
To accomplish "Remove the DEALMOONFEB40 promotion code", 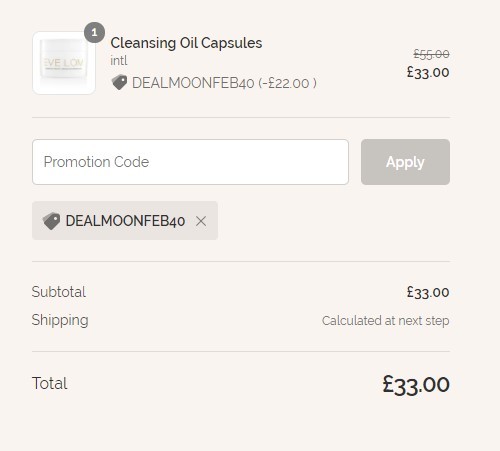I will pos(201,221).
